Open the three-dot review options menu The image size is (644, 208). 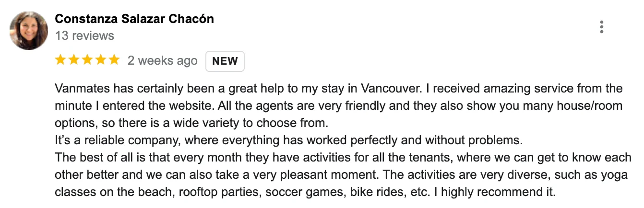pos(601,27)
